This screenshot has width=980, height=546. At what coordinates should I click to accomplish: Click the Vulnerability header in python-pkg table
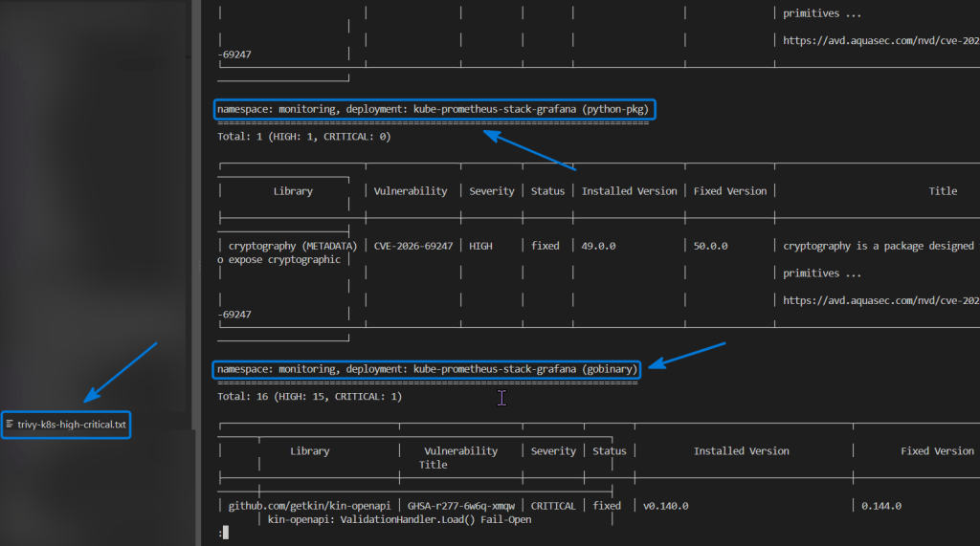coord(411,191)
